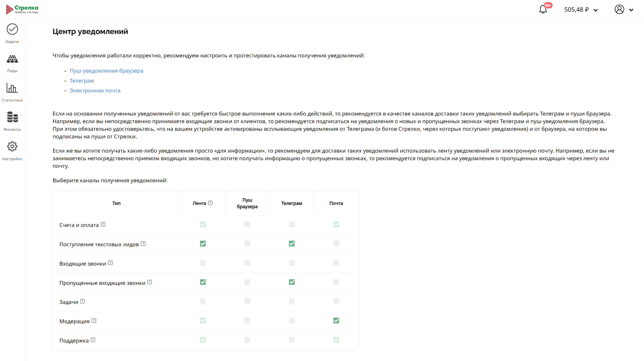
Task: Click help icon next to Лента header
Action: click(210, 203)
